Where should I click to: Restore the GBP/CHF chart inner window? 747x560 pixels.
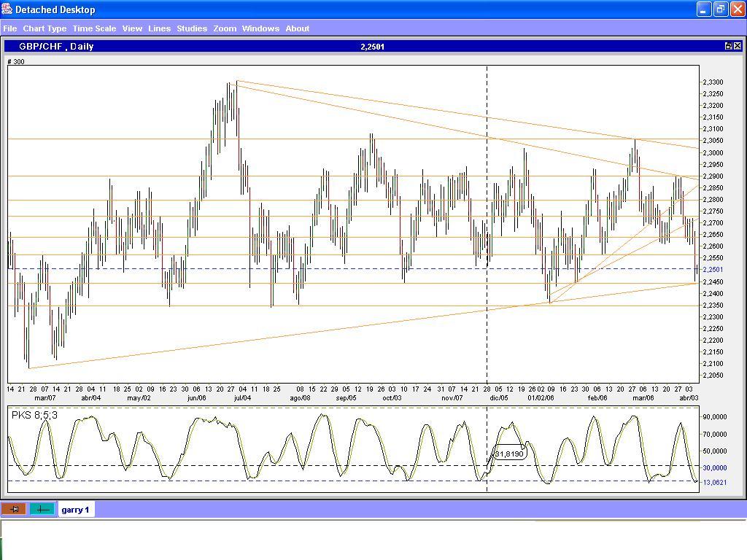pos(729,46)
